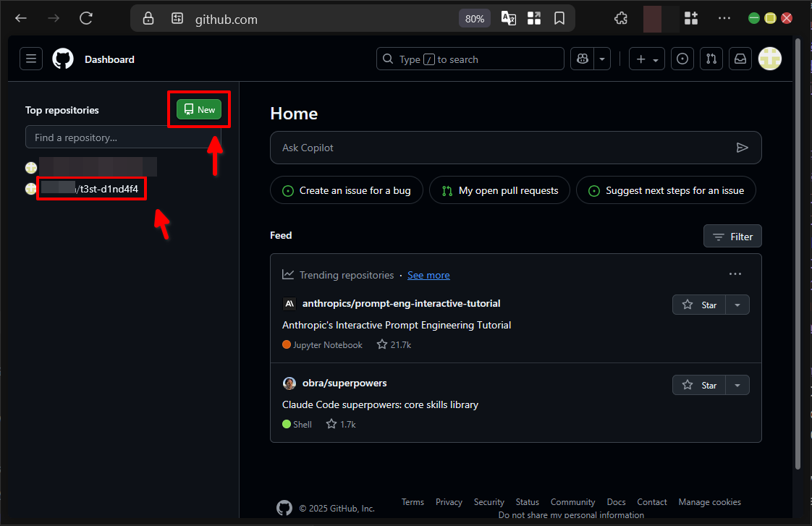Click the GitHub logo in the navbar

62,59
